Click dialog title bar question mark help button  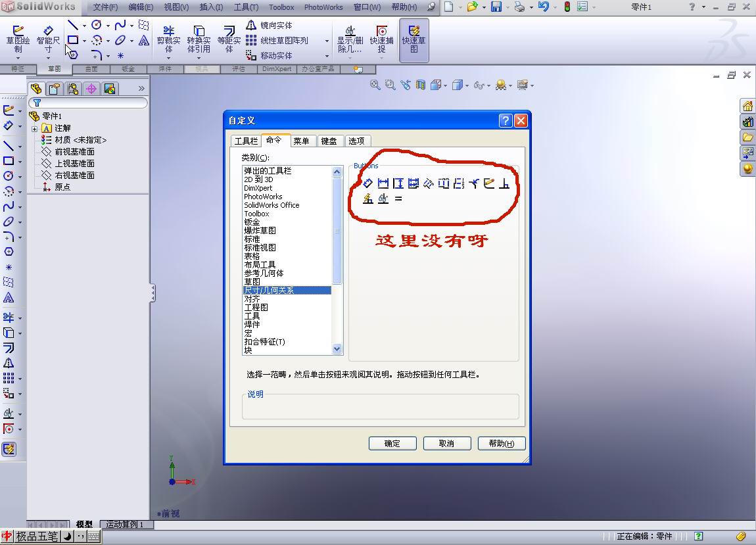point(506,120)
